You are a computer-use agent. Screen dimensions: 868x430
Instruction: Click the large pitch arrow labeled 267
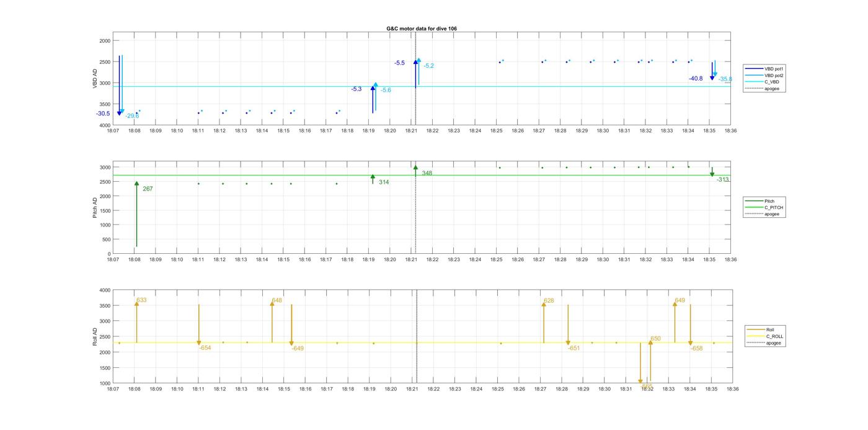(136, 214)
